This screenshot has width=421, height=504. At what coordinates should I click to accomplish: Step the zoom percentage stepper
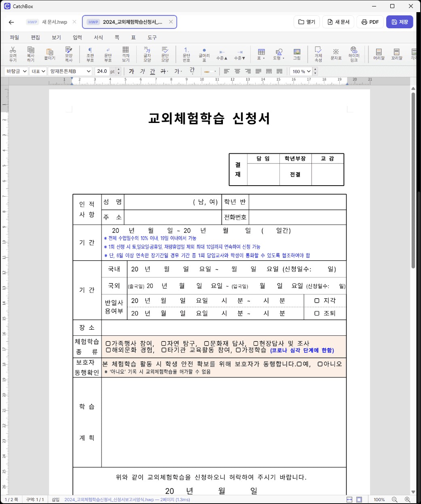pos(315,71)
